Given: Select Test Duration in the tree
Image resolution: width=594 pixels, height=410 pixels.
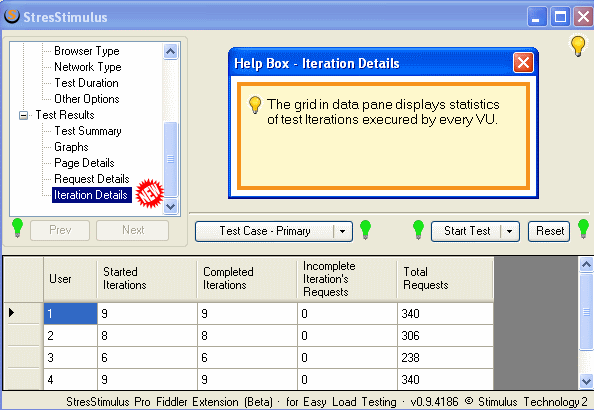Looking at the screenshot, I should click(86, 83).
